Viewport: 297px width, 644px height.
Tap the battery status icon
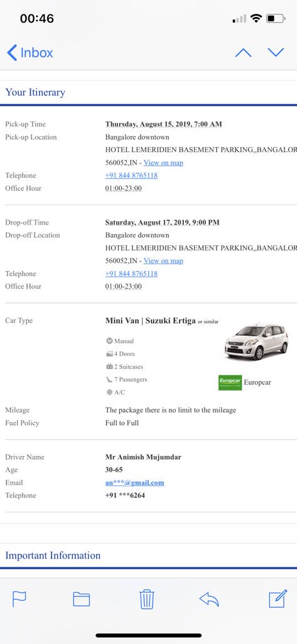coord(276,18)
